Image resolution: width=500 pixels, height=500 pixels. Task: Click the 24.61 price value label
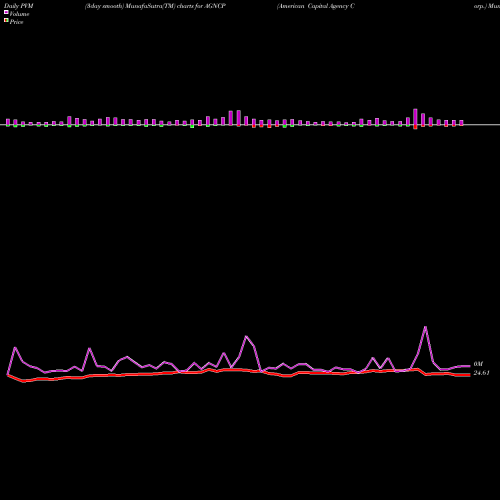pos(481,373)
